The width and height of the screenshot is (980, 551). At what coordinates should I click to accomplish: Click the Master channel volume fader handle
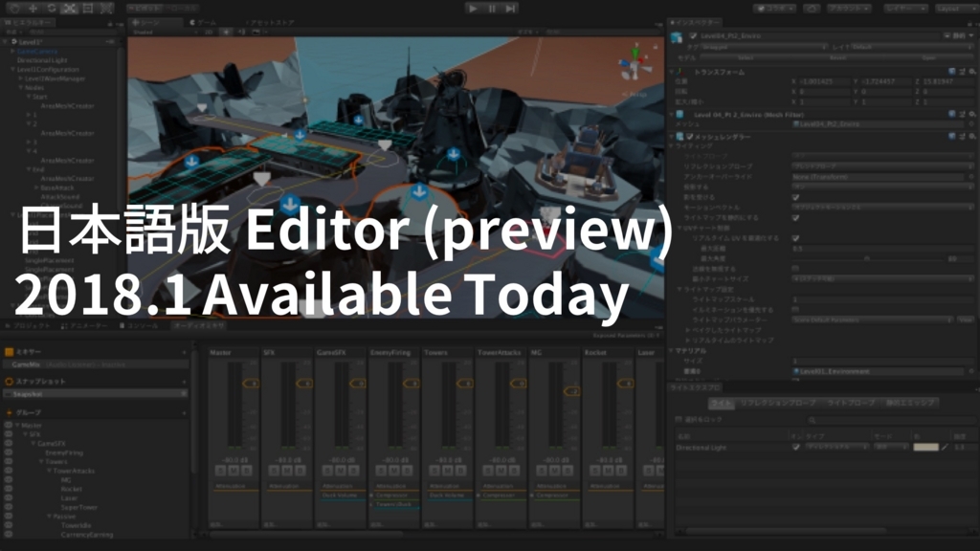[252, 383]
